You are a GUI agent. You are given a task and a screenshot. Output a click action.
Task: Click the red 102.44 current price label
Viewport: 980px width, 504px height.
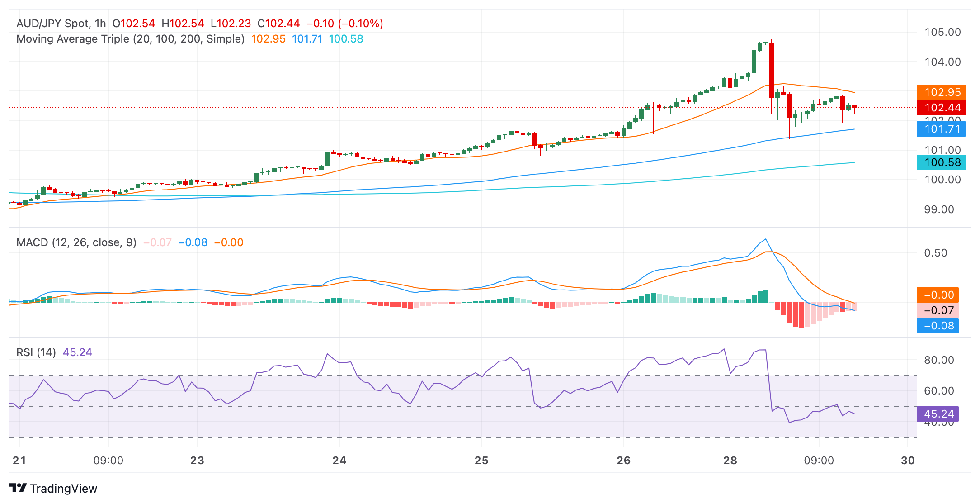click(x=942, y=108)
